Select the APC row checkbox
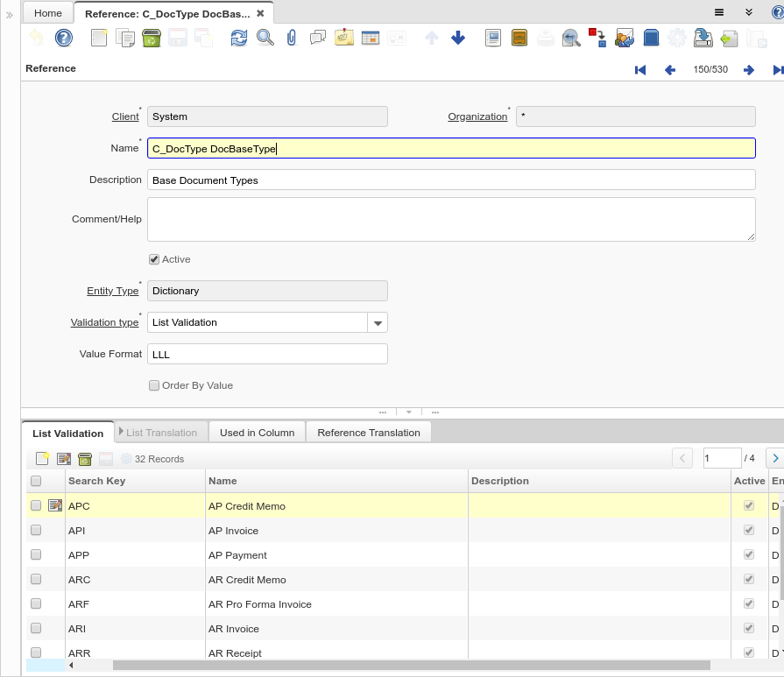The image size is (784, 677). click(x=36, y=505)
